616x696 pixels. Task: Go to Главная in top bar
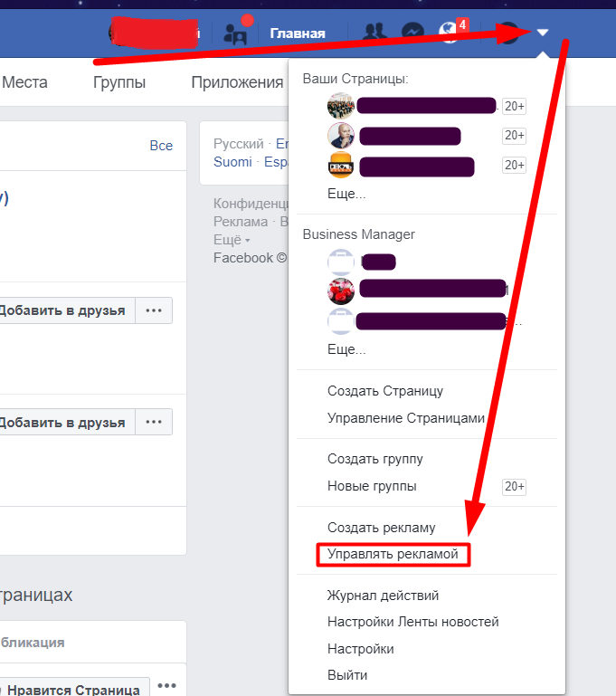[298, 33]
